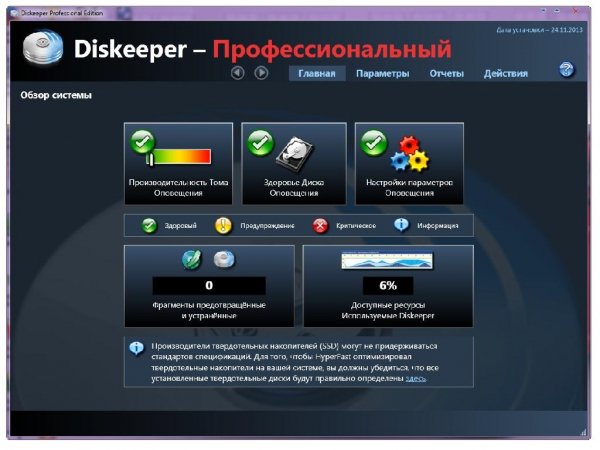This screenshot has width=600, height=450.
Task: Open the Отчеты tab
Action: pos(446,73)
